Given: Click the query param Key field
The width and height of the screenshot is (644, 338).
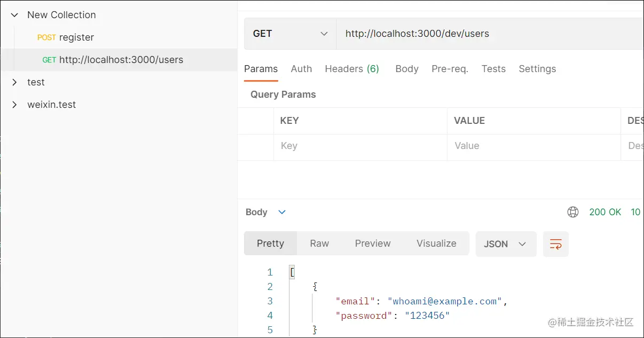Looking at the screenshot, I should (359, 146).
